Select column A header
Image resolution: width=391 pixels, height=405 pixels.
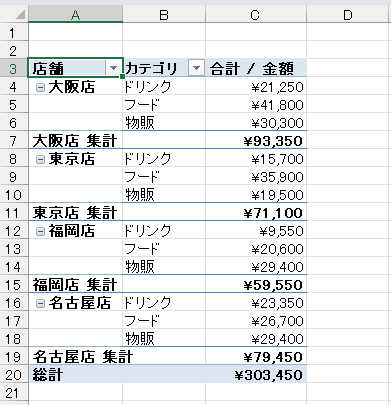76,15
